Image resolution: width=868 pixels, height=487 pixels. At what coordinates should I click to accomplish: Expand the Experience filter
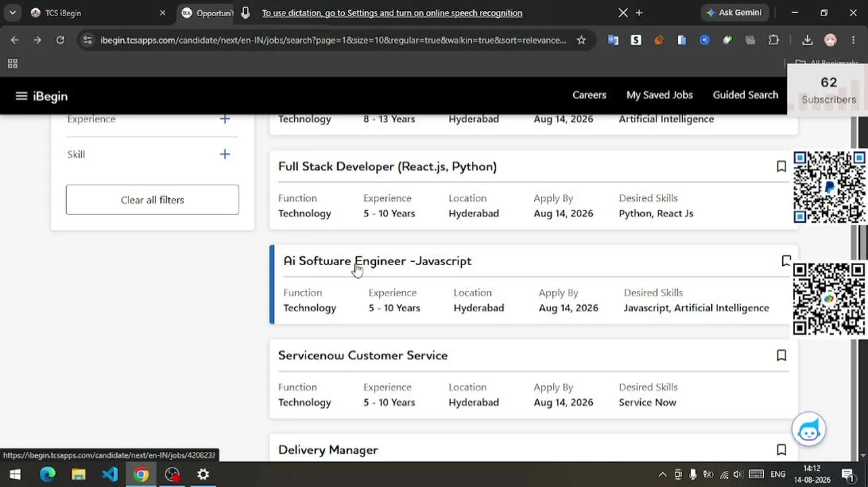[224, 119]
